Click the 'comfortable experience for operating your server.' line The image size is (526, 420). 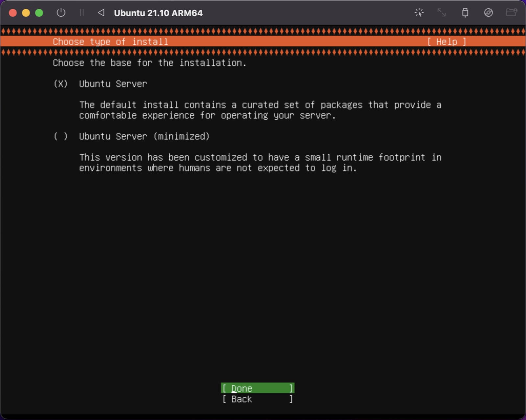(207, 115)
